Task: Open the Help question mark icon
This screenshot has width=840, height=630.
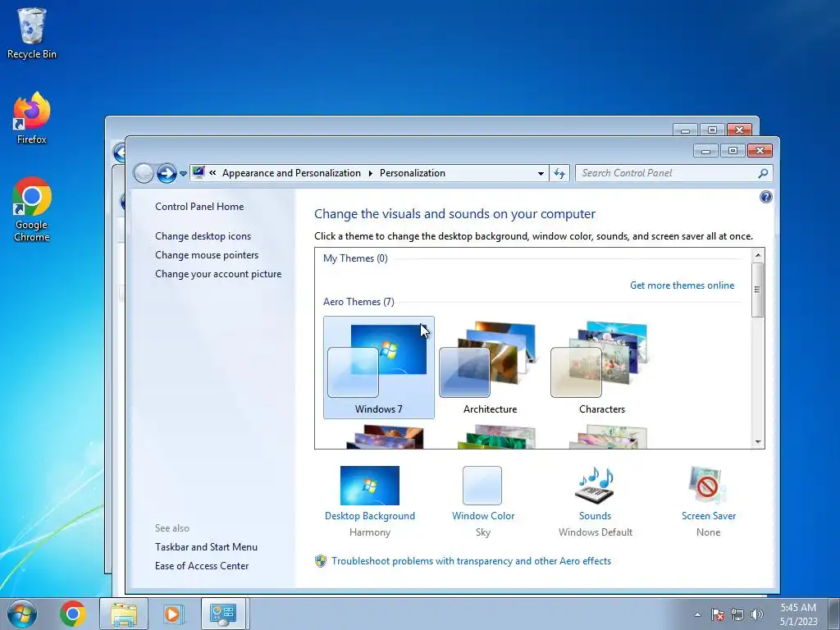Action: point(766,197)
